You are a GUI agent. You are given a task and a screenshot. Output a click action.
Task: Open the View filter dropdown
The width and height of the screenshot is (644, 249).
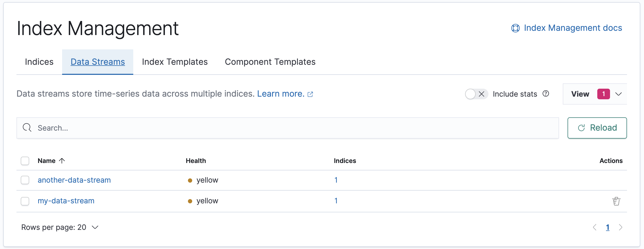(x=595, y=94)
